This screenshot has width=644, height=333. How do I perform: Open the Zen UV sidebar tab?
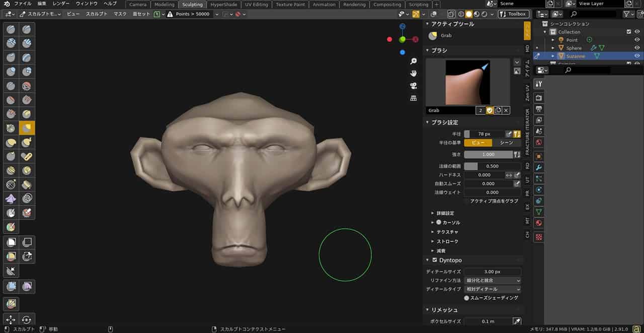click(527, 92)
